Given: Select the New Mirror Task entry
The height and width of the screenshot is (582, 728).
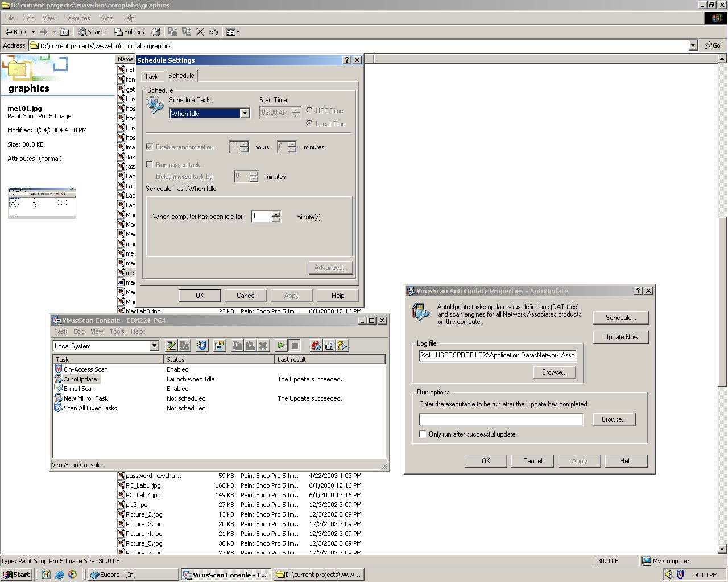Looking at the screenshot, I should [85, 398].
